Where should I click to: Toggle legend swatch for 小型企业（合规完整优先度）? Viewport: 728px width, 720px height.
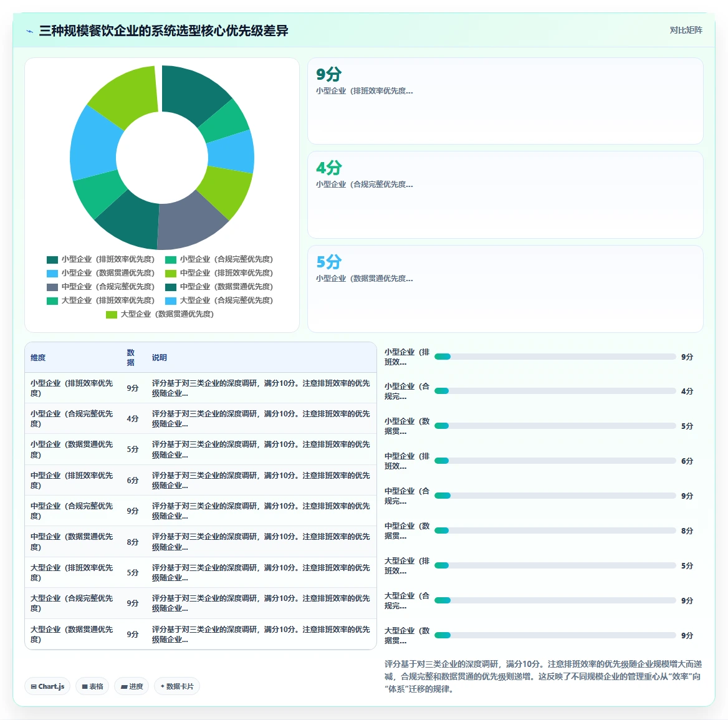pyautogui.click(x=170, y=259)
